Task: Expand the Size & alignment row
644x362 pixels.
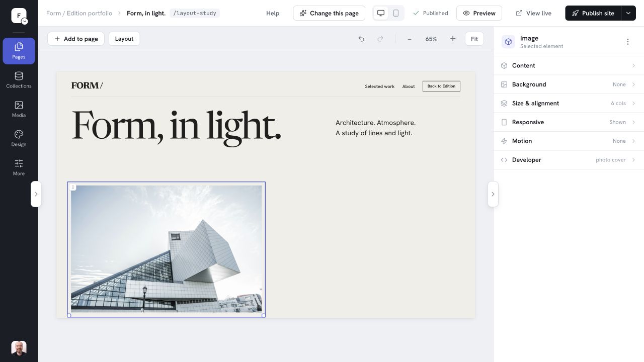Action: click(x=569, y=103)
